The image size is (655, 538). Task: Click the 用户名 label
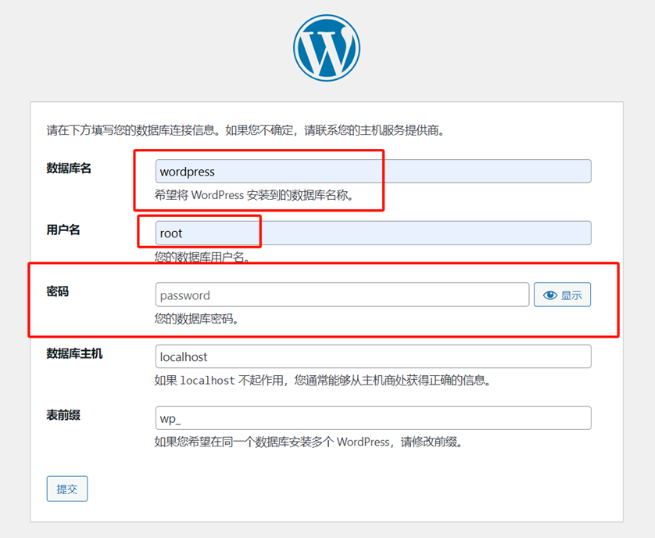63,229
